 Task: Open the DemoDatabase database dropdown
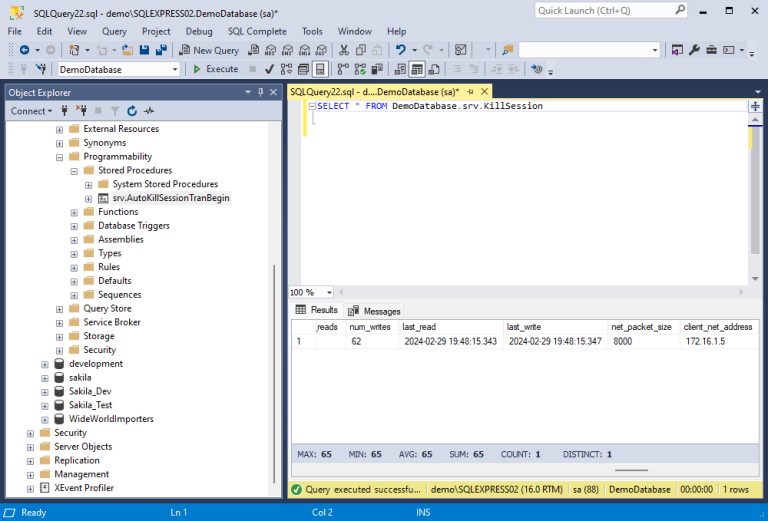pos(174,69)
